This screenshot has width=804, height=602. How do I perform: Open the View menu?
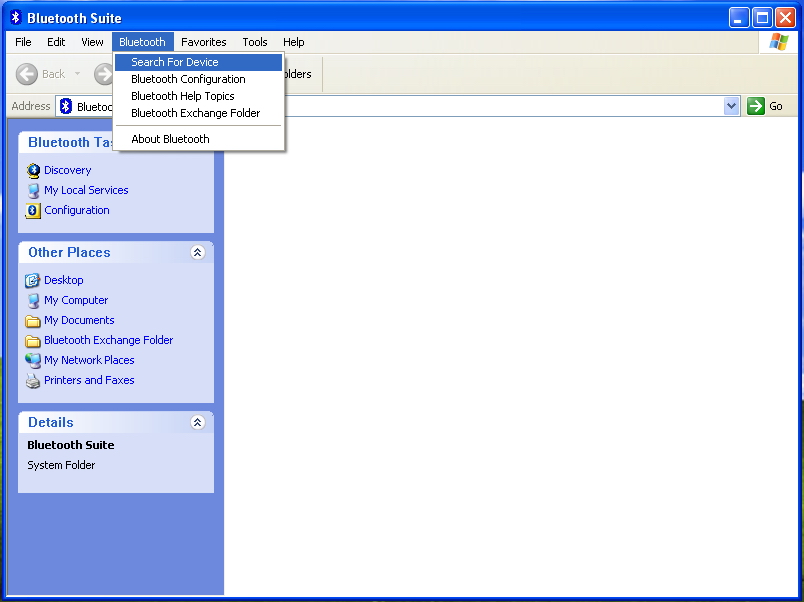tap(92, 42)
